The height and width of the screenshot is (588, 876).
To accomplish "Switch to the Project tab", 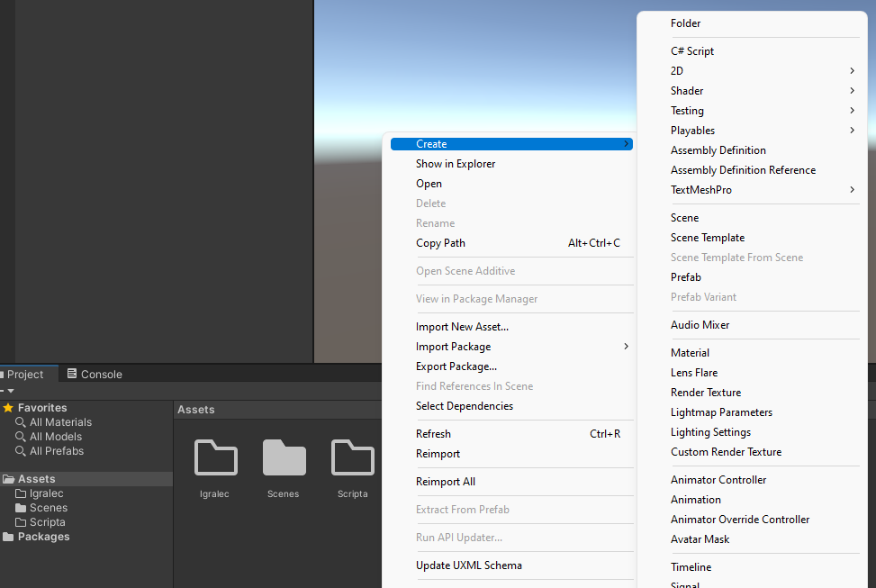I will [x=24, y=374].
